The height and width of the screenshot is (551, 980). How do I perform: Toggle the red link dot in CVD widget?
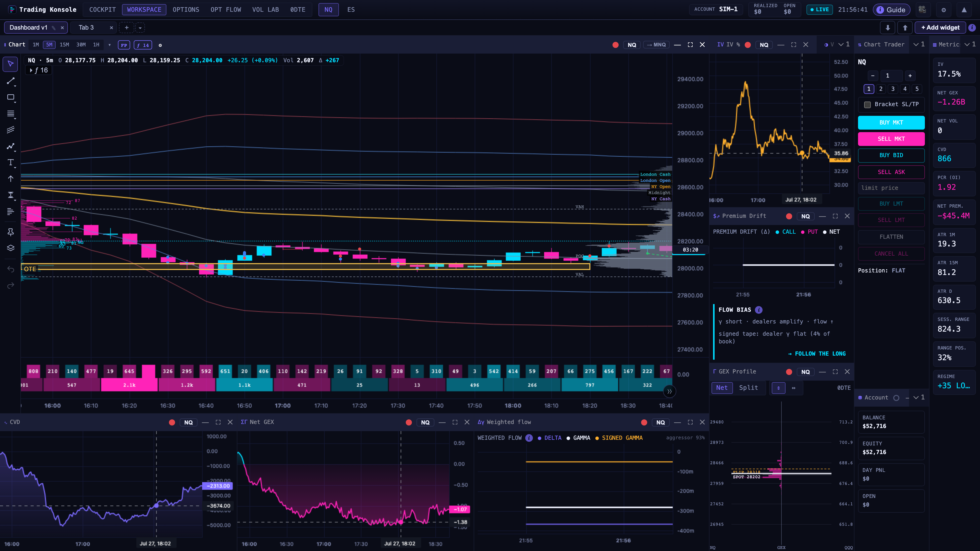tap(172, 422)
